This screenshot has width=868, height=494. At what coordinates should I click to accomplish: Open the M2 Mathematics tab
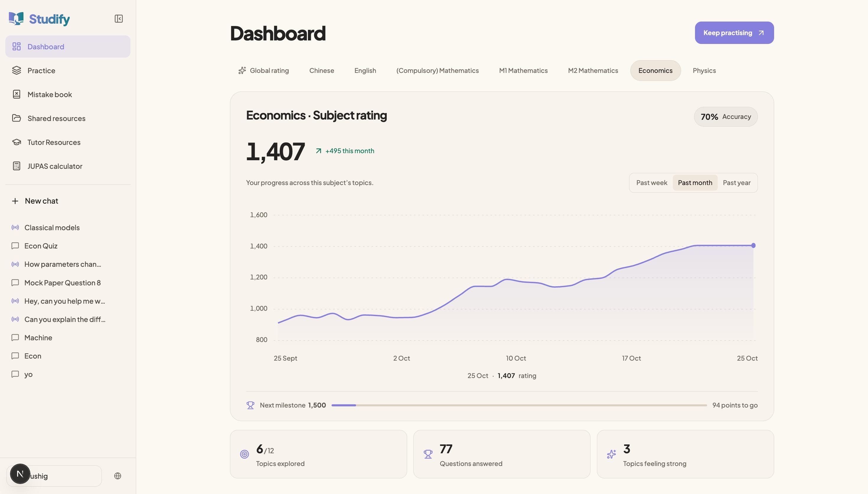pyautogui.click(x=593, y=71)
